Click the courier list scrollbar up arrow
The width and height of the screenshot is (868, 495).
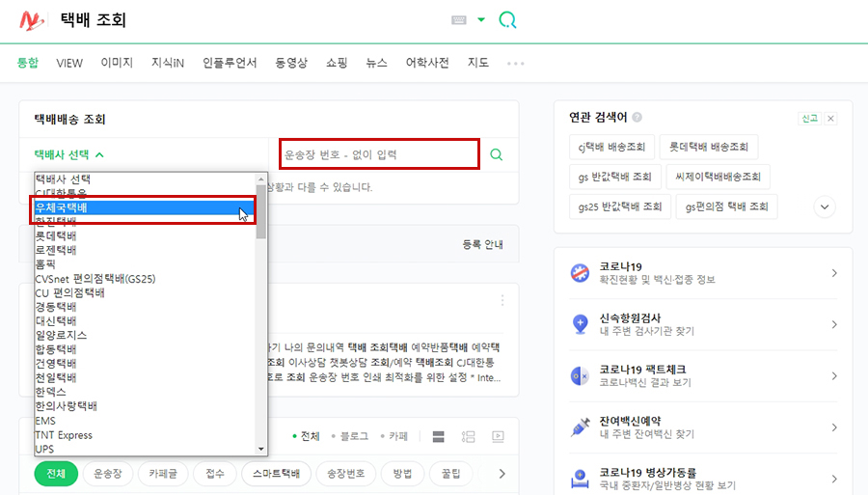pyautogui.click(x=260, y=179)
